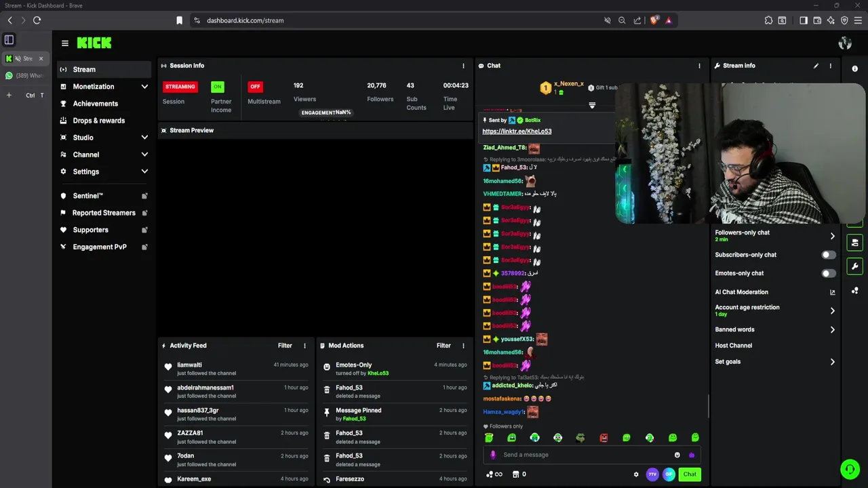Open Mod Actions Filter
868x488 pixels.
443,346
